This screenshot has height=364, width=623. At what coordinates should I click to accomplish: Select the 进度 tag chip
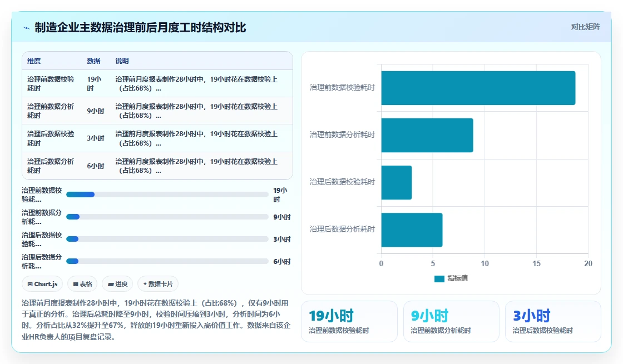point(117,284)
